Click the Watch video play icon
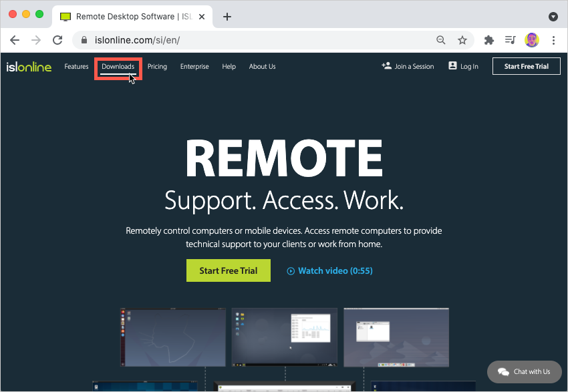The height and width of the screenshot is (392, 568). tap(290, 270)
